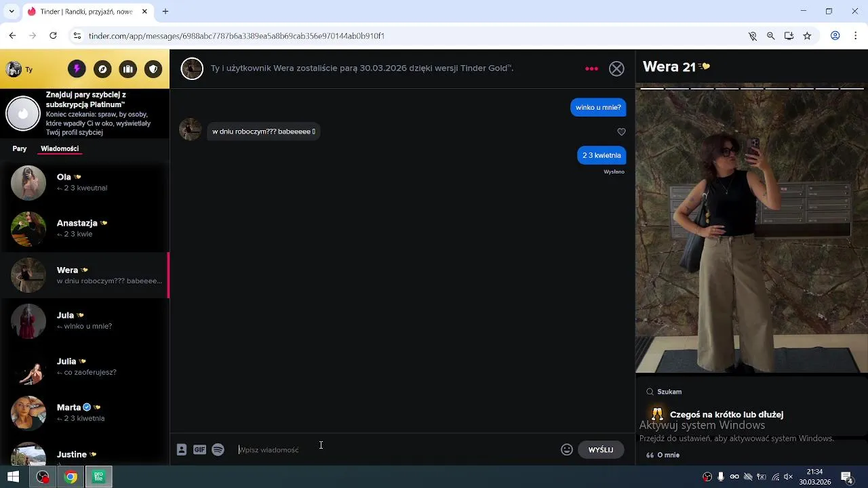
Task: Click Wera's avatar in the chat header
Action: pos(192,68)
